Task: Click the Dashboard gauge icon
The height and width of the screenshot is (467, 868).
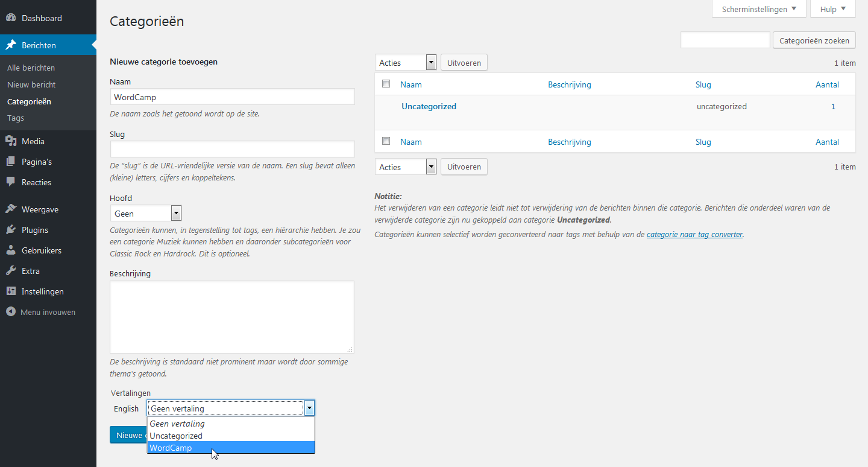Action: pos(11,18)
